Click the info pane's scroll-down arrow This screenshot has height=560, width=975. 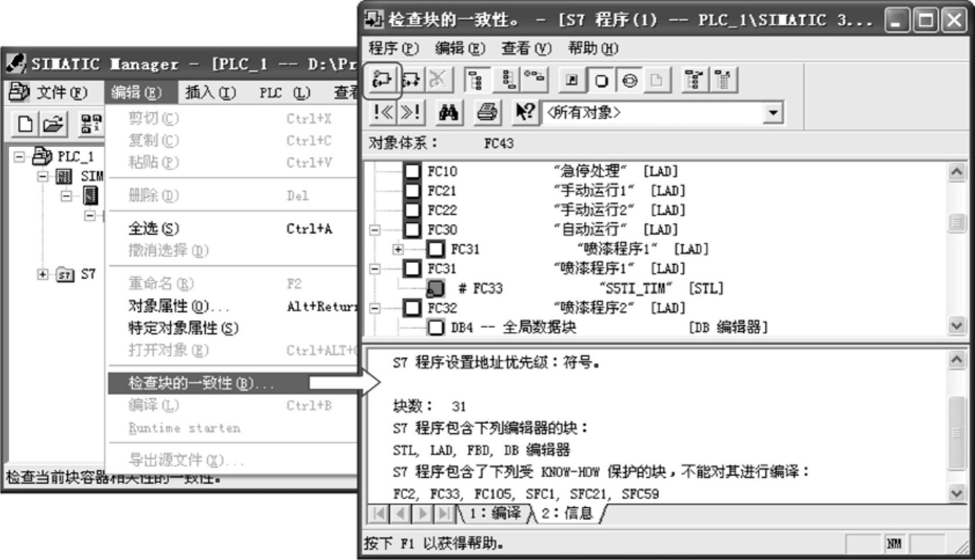click(956, 493)
